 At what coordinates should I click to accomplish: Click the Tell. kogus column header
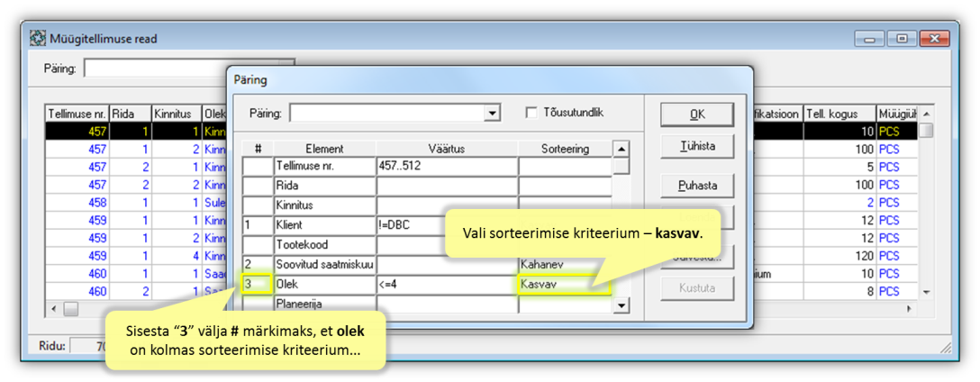tap(839, 114)
